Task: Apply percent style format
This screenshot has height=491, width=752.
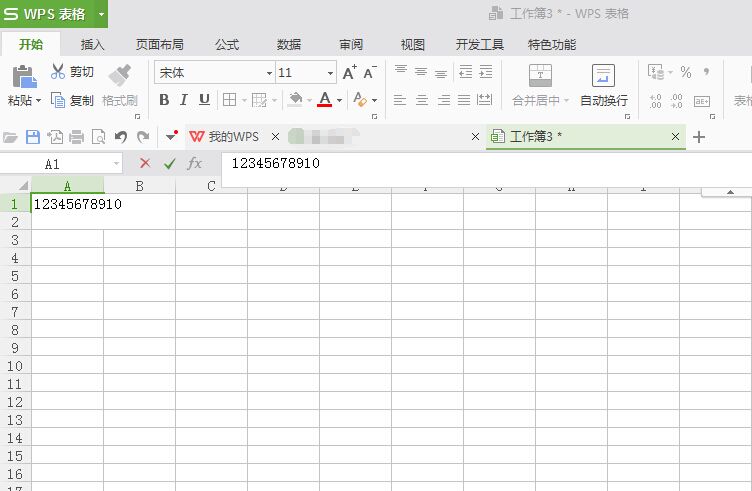Action: coord(686,72)
